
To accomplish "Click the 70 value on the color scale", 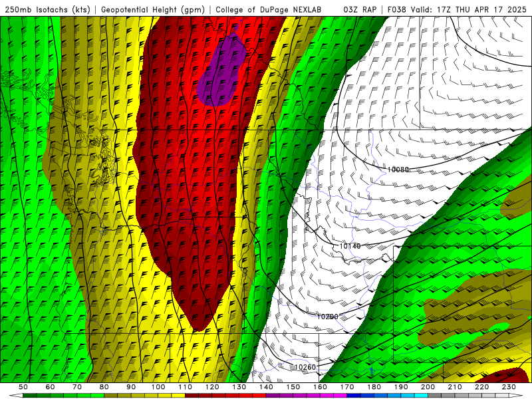I will [x=77, y=387].
